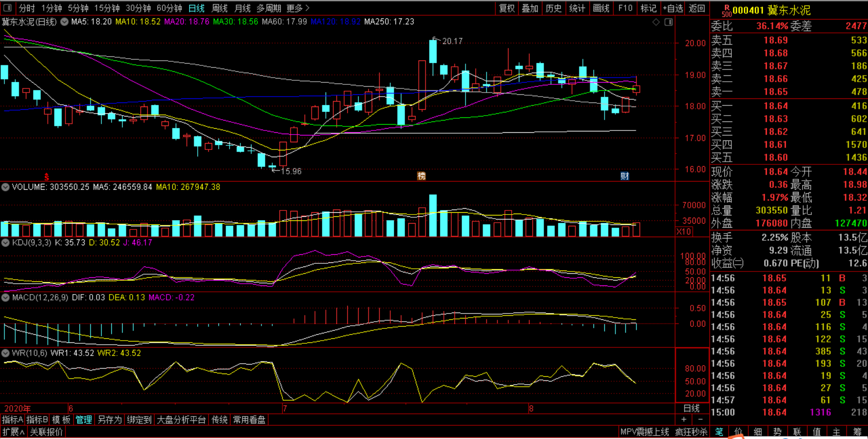Open the KDJ indicator dropdown arrow
Screen dimensions: 868x439
pyautogui.click(x=5, y=243)
